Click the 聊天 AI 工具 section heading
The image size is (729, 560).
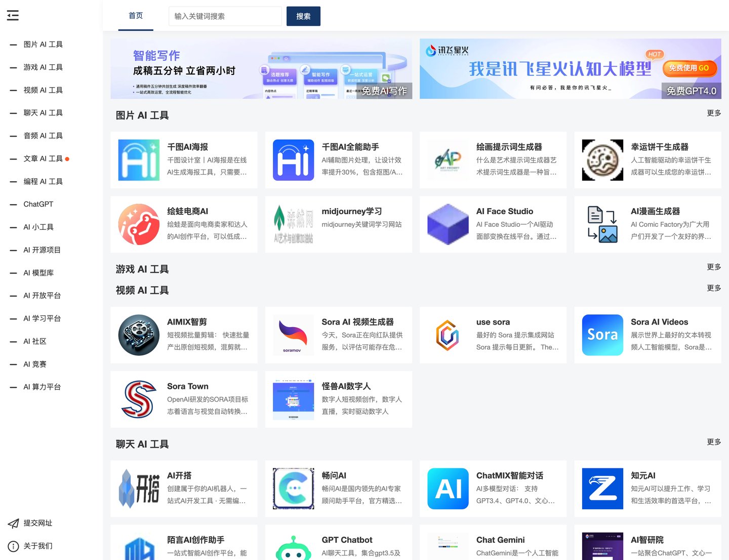(142, 445)
